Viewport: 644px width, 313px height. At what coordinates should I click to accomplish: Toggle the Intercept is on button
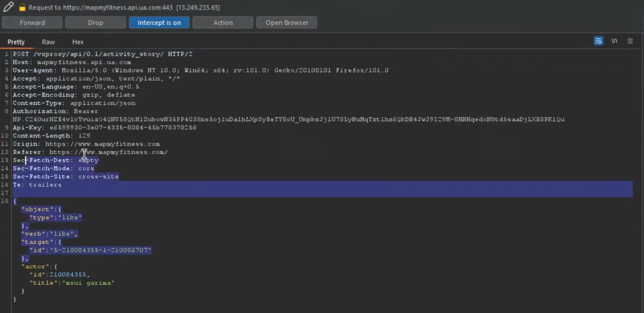coord(159,23)
